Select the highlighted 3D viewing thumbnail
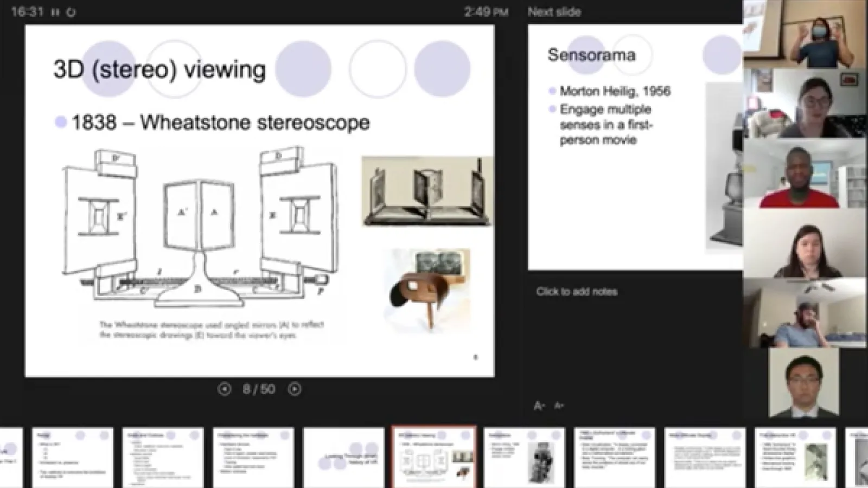The width and height of the screenshot is (868, 488). coord(434,458)
